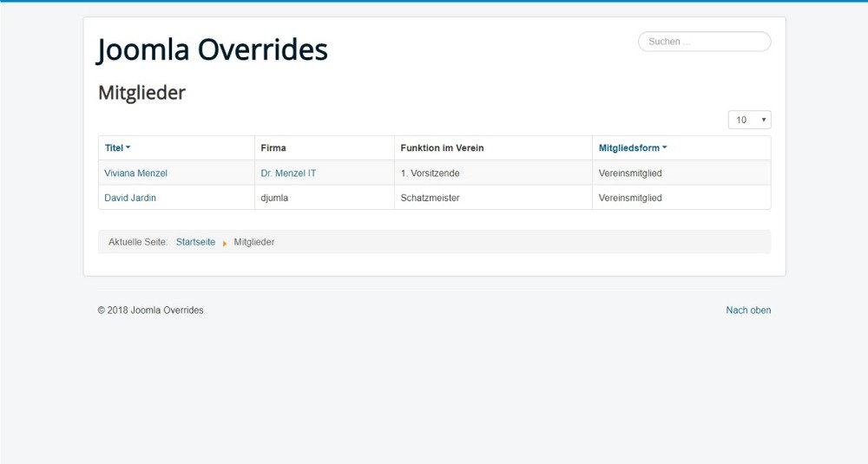
Task: Click the Nach oben link
Action: pyautogui.click(x=748, y=310)
